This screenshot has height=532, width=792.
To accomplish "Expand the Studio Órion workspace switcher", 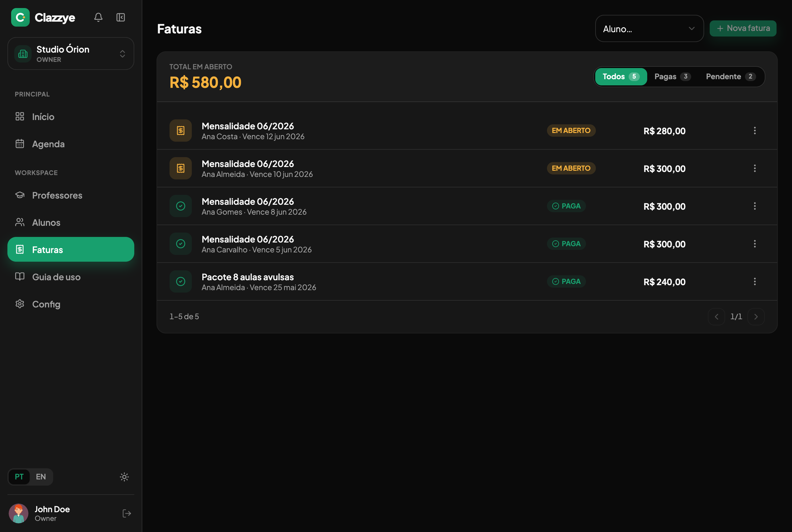I will [71, 54].
